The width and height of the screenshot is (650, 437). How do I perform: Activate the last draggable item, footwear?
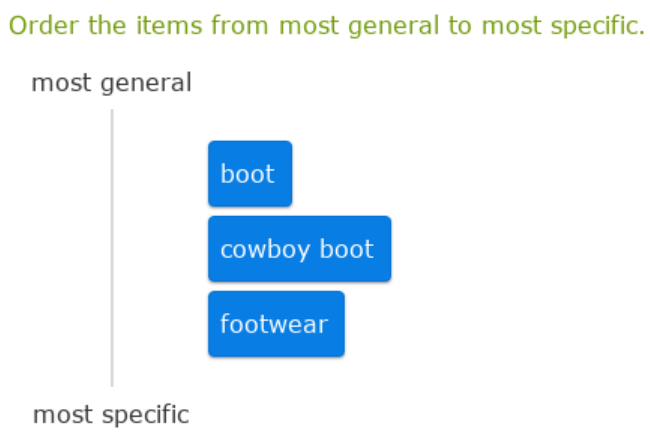[x=275, y=324]
